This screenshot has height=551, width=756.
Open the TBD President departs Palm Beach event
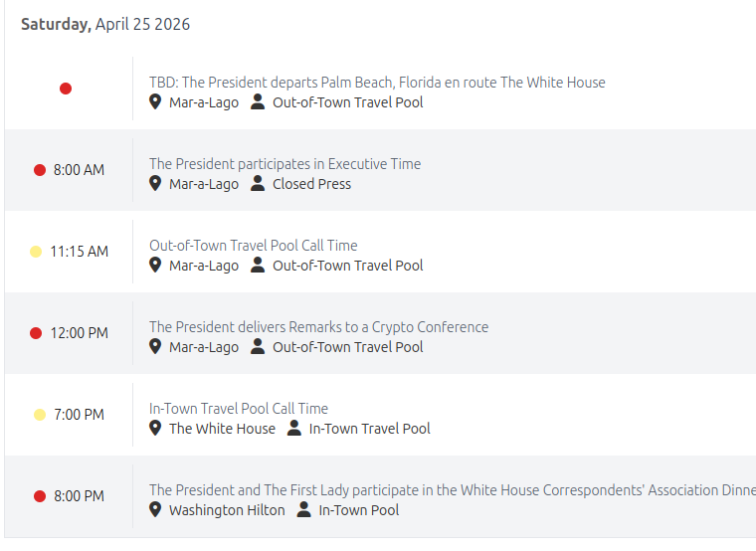377,83
